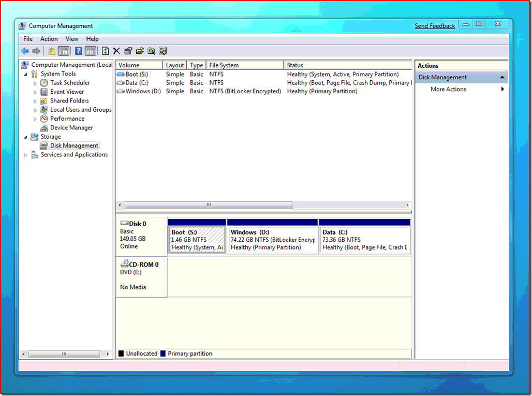Click the volume list scroll left arrow
This screenshot has width=532, height=396.
click(120, 205)
